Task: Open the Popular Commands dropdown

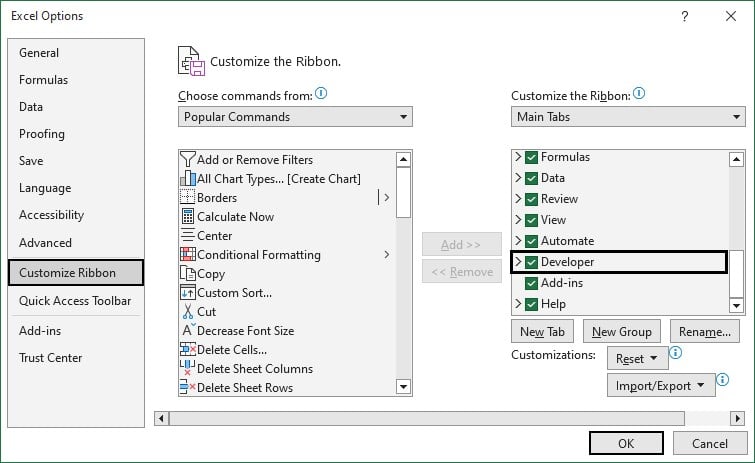Action: tap(295, 116)
